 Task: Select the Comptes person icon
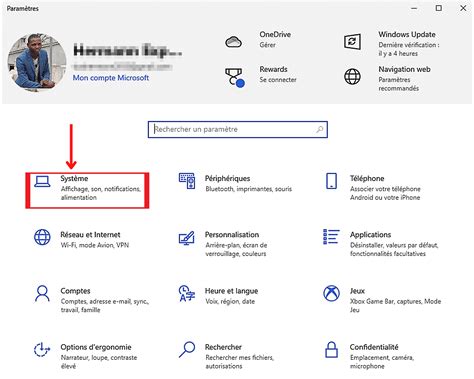[x=42, y=294]
